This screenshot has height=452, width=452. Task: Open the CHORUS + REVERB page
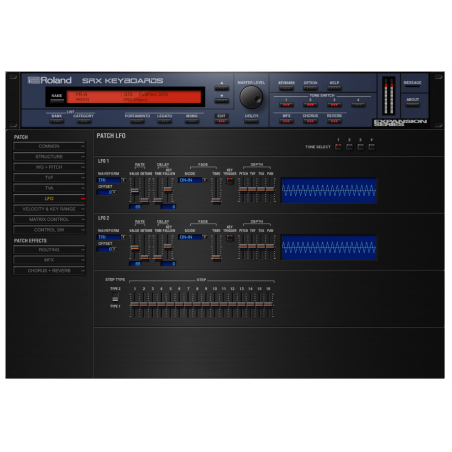click(49, 271)
